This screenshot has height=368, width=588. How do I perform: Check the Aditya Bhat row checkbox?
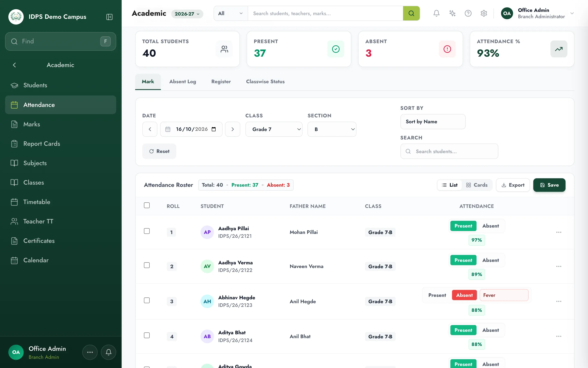click(x=147, y=335)
